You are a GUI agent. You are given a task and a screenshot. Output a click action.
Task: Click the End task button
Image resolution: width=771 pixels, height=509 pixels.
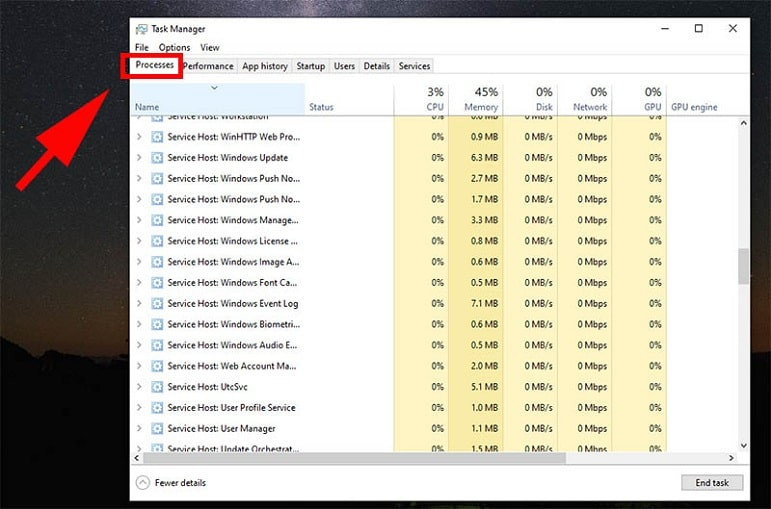pos(712,483)
